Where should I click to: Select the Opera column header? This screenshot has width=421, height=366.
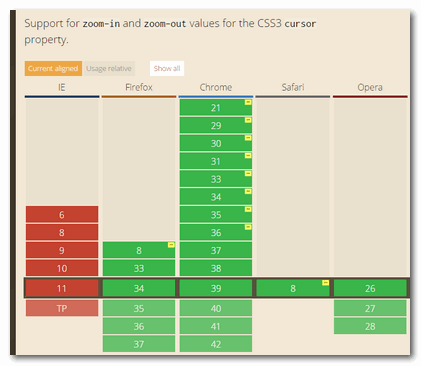coord(370,87)
